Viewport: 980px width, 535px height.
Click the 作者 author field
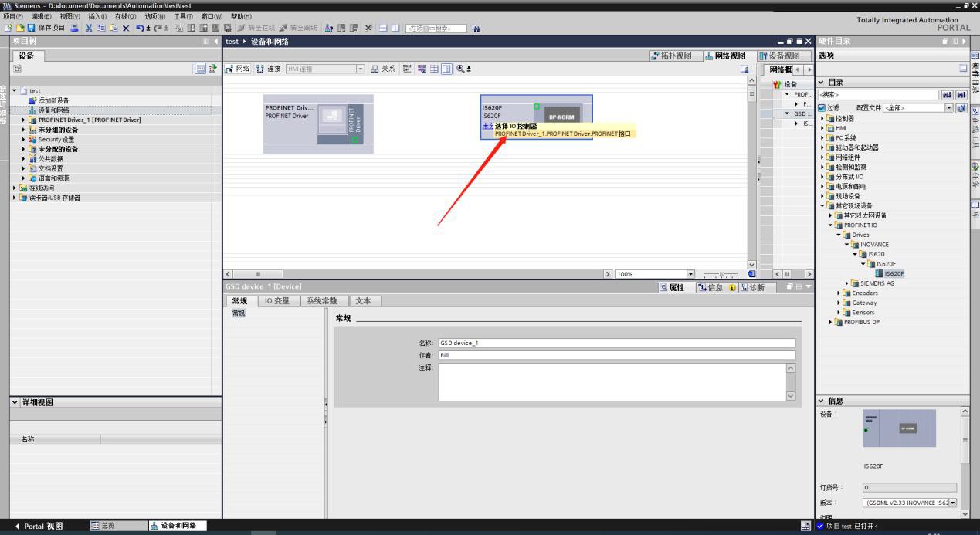pos(616,355)
